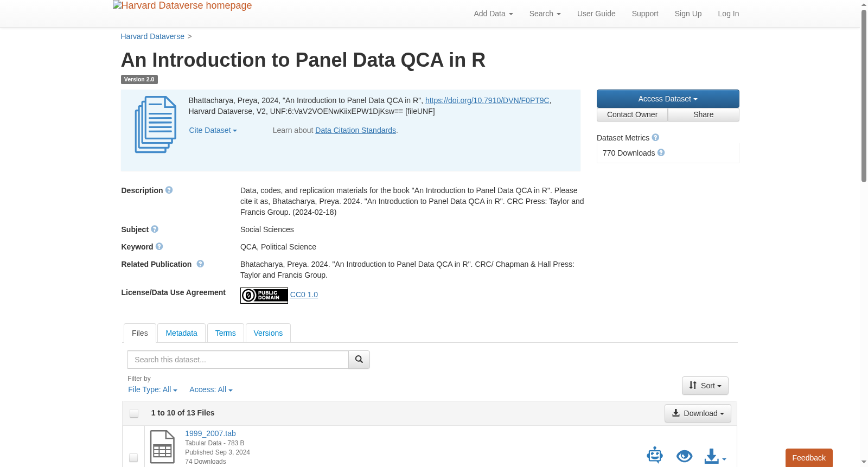Click the Keyword help question icon
Viewport: 868px width, 467px height.
(x=159, y=247)
